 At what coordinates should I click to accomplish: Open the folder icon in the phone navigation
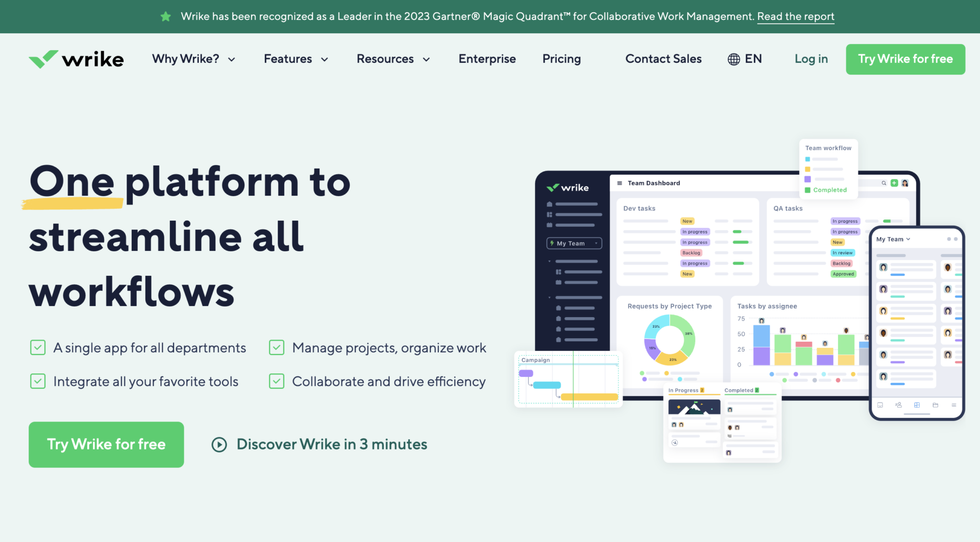936,405
